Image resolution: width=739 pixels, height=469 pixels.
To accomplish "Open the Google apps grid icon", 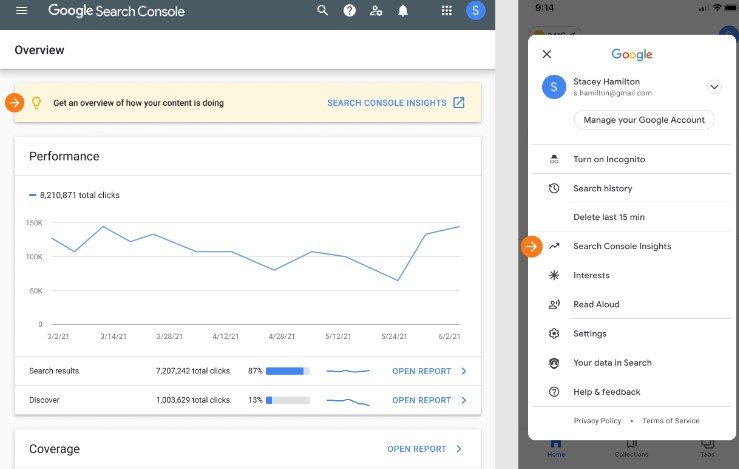I will [446, 11].
